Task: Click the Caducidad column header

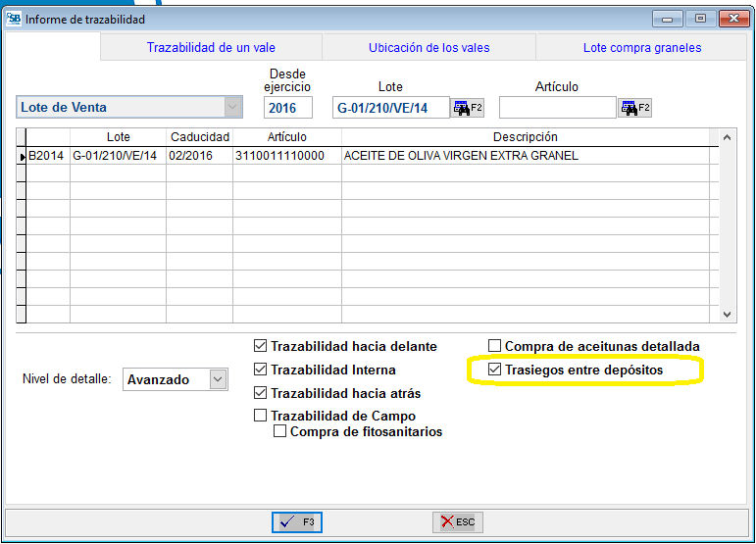Action: (200, 137)
